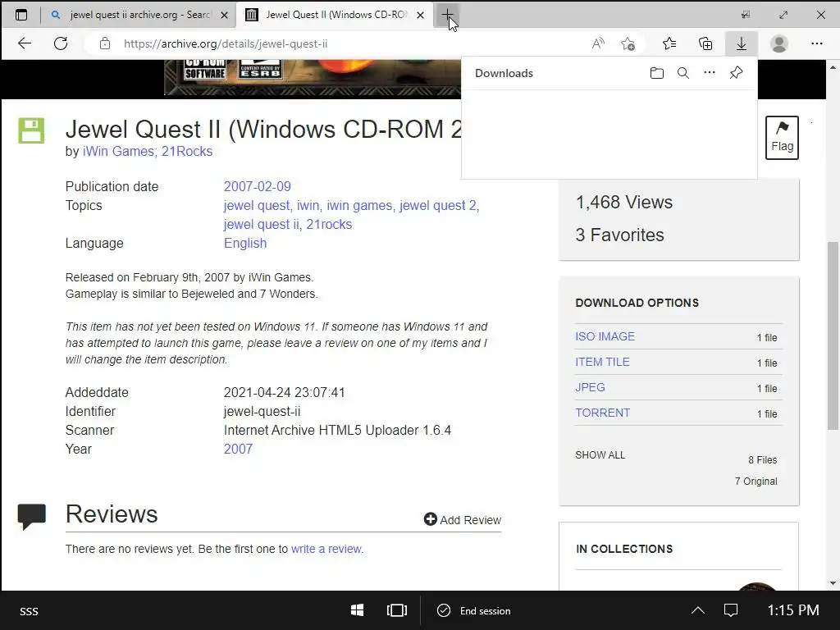Open the browser profile avatar

779,43
